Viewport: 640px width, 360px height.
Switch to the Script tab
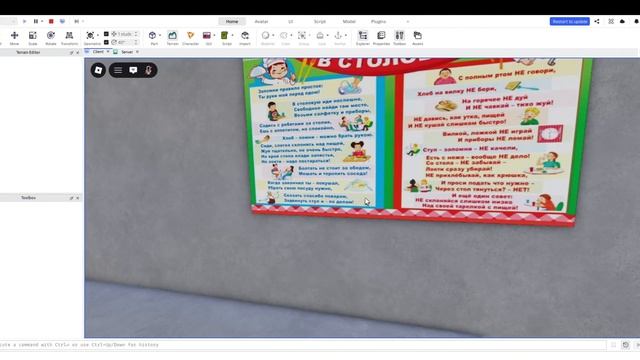coord(320,21)
